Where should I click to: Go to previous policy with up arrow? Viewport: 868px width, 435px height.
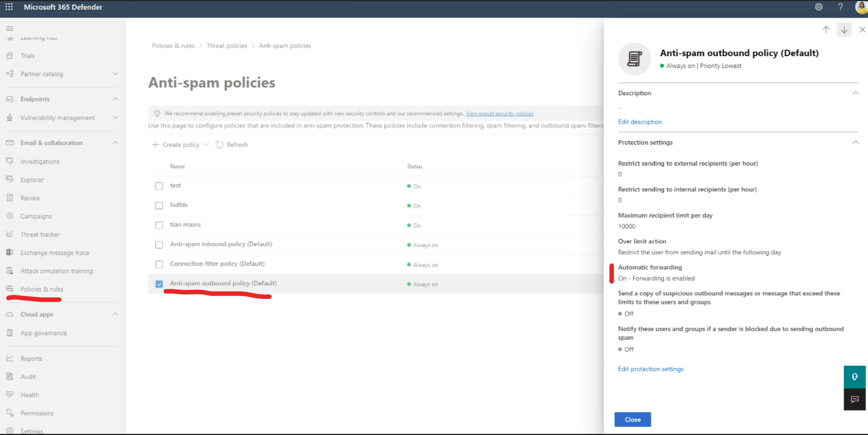click(x=826, y=29)
